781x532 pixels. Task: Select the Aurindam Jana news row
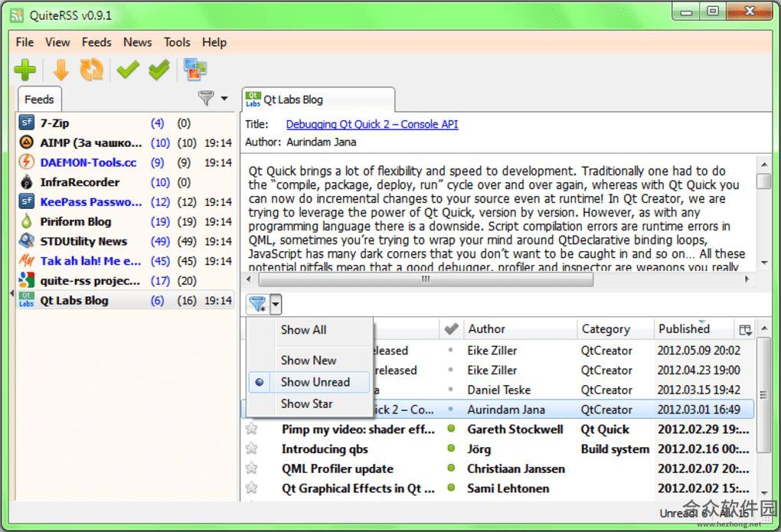coord(497,410)
